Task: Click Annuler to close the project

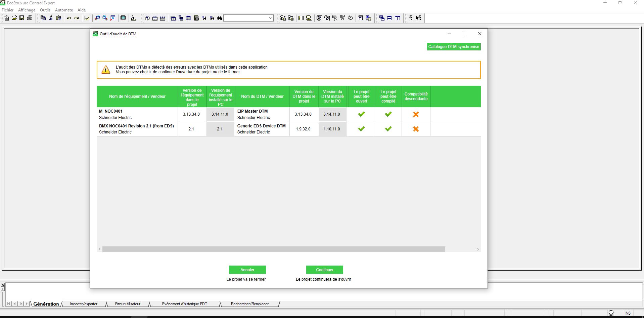Action: (247, 270)
